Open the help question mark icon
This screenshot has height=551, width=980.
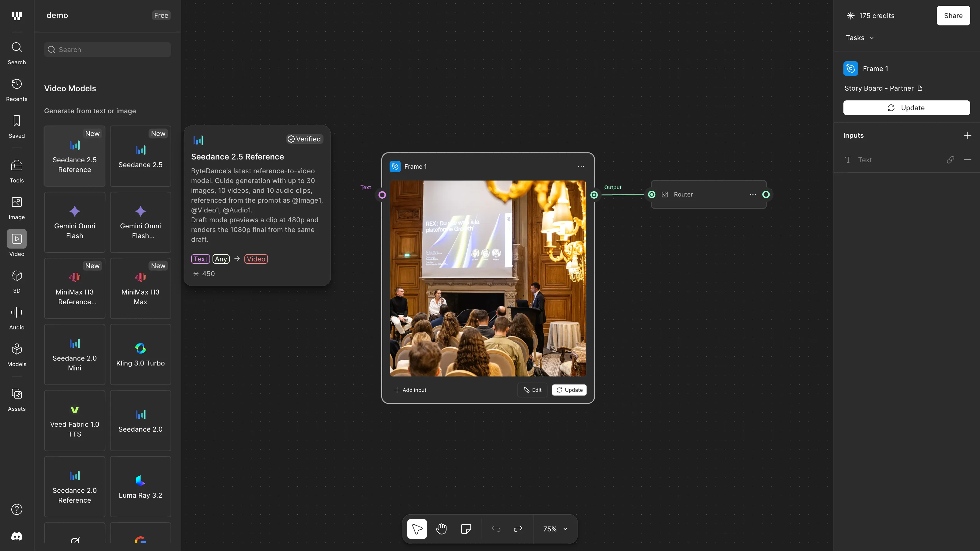pyautogui.click(x=17, y=509)
